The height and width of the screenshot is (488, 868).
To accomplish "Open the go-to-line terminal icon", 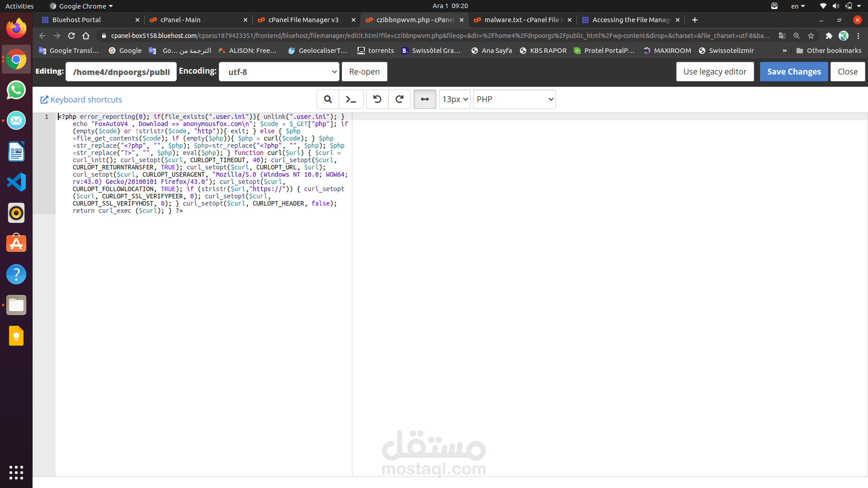I will (x=351, y=99).
